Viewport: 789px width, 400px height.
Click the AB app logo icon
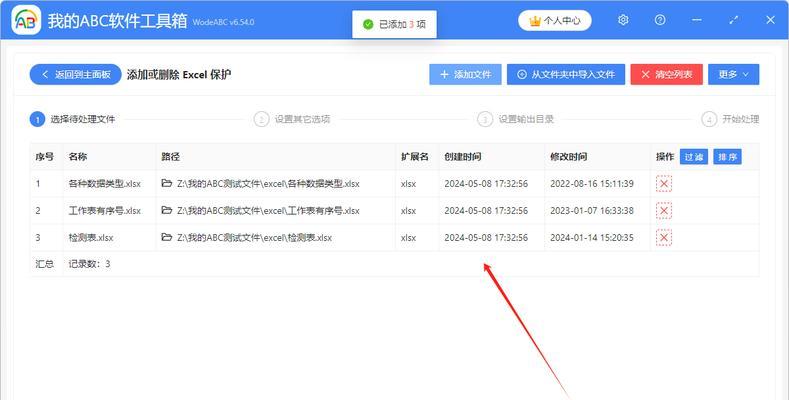click(26, 20)
